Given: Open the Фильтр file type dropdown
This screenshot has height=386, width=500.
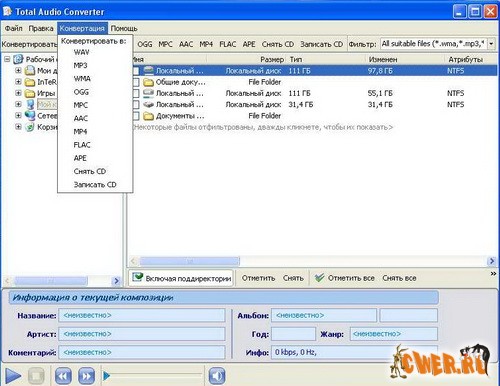Looking at the screenshot, I should coord(491,44).
